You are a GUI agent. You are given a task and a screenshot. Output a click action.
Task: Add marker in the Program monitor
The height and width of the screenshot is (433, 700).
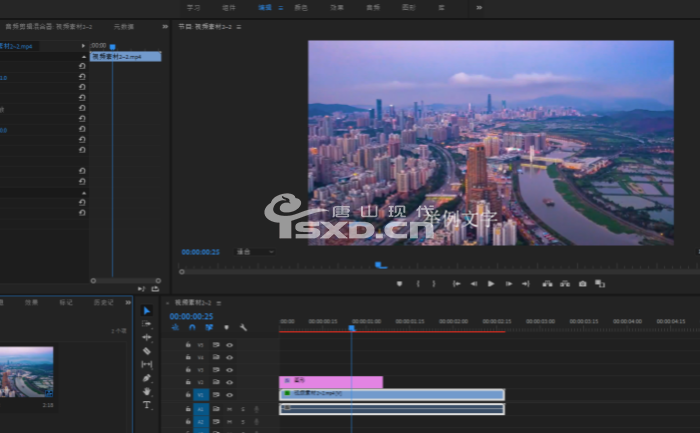pyautogui.click(x=400, y=283)
